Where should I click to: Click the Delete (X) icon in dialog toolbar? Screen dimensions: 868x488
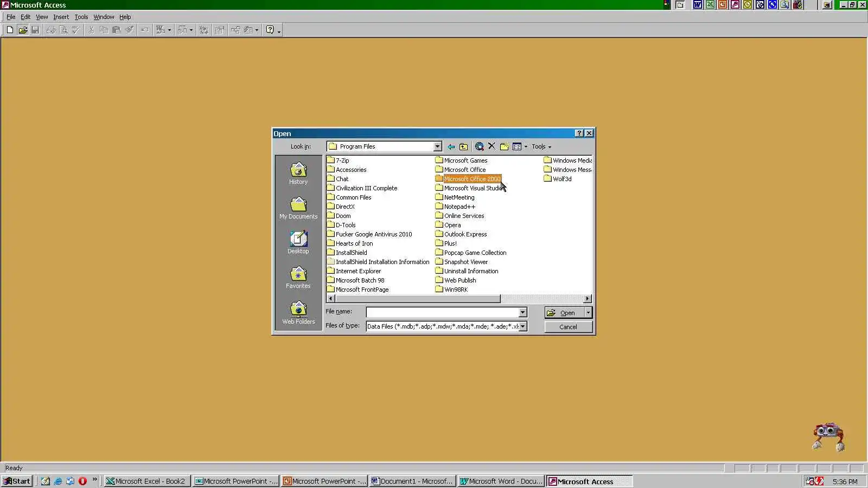click(492, 146)
